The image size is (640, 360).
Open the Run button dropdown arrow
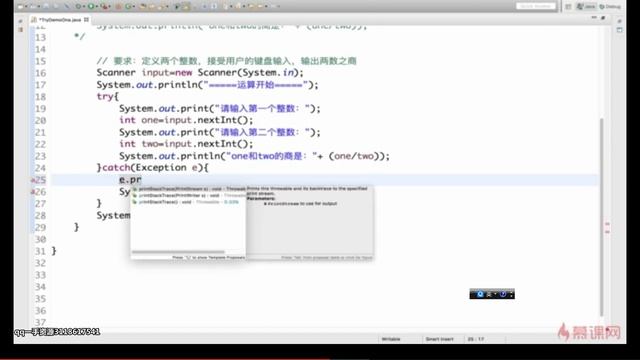pyautogui.click(x=97, y=7)
